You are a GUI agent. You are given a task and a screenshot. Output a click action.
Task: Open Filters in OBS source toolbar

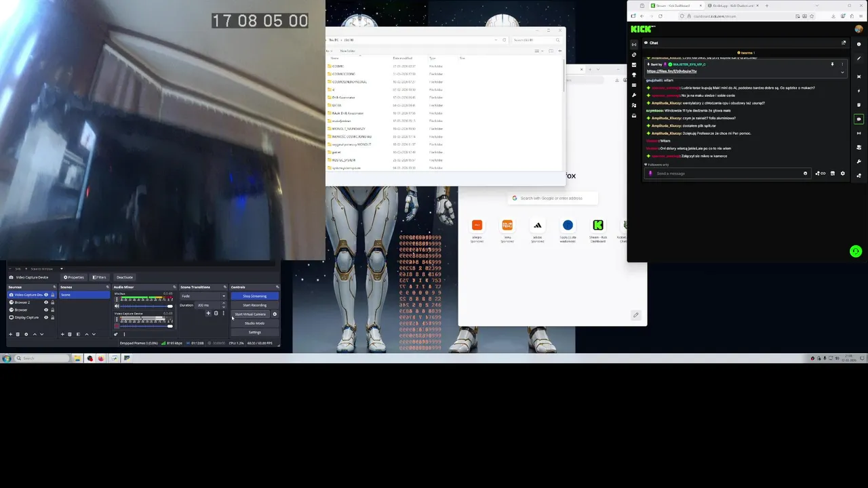(x=100, y=277)
